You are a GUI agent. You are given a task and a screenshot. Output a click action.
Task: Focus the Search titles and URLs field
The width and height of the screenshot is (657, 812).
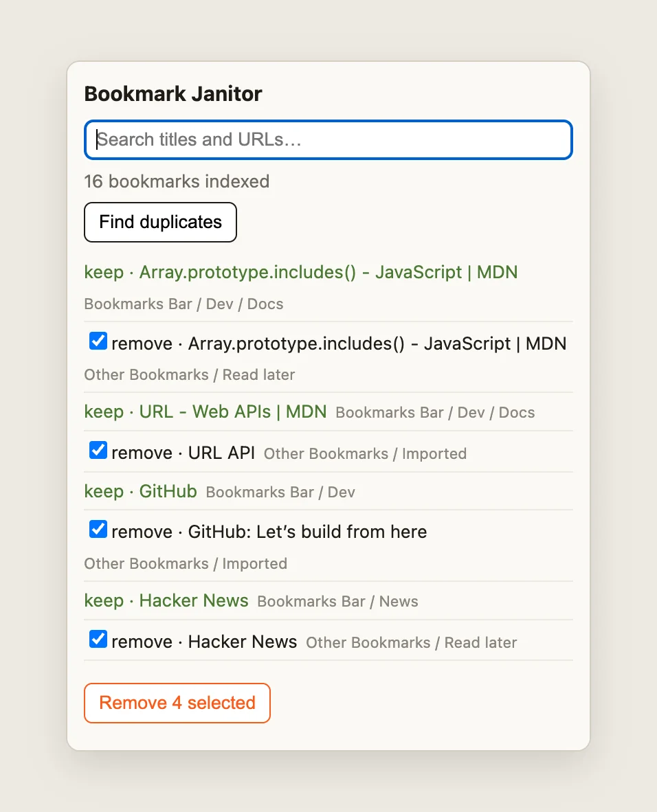(x=328, y=140)
